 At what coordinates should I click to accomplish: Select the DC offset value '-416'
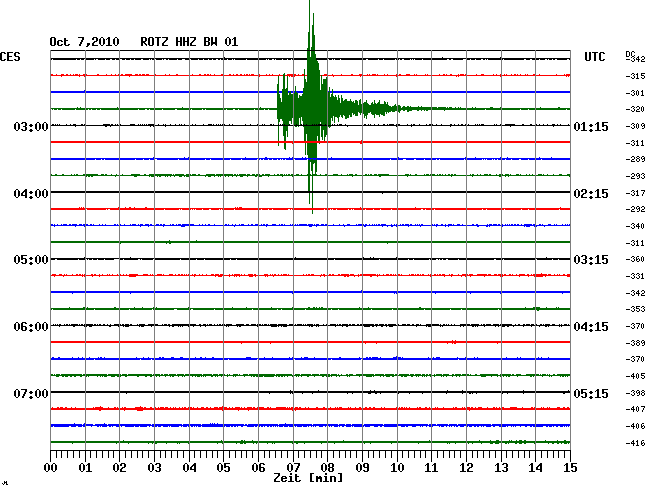[x=635, y=443]
